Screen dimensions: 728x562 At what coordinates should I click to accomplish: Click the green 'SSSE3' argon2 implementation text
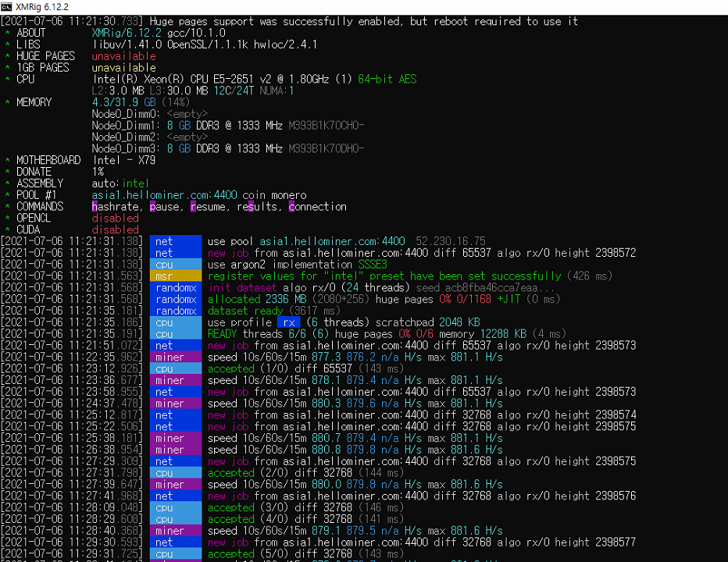click(x=373, y=265)
